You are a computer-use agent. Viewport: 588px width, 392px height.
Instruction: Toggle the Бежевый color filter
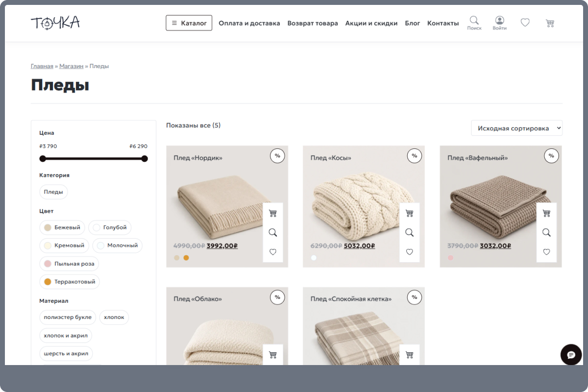click(62, 227)
